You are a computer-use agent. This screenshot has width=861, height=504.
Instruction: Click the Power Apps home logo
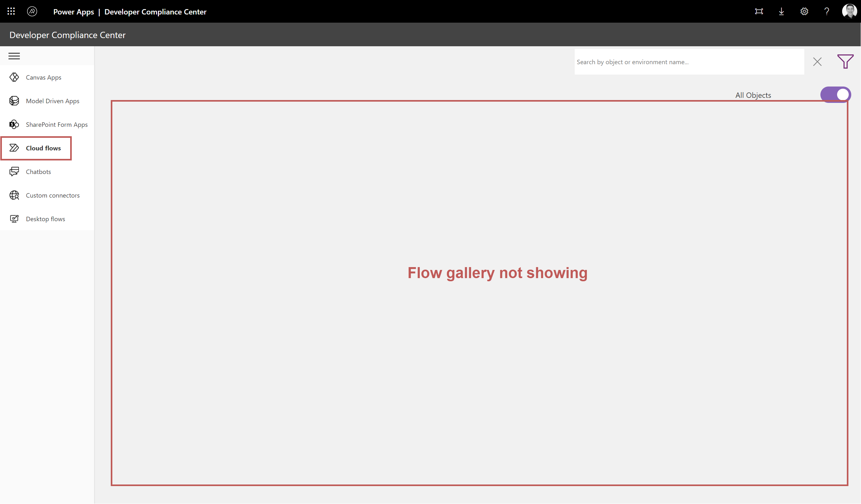[x=32, y=11]
